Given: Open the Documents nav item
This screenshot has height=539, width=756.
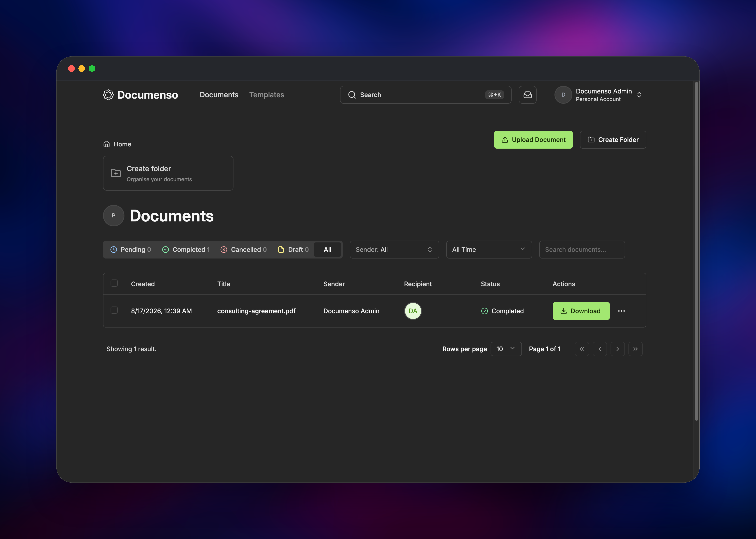Looking at the screenshot, I should point(219,95).
